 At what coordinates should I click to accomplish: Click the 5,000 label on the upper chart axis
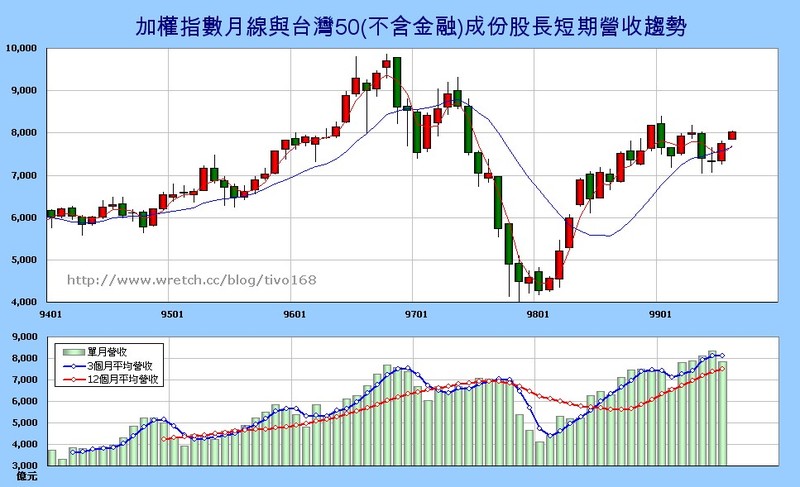(x=24, y=260)
